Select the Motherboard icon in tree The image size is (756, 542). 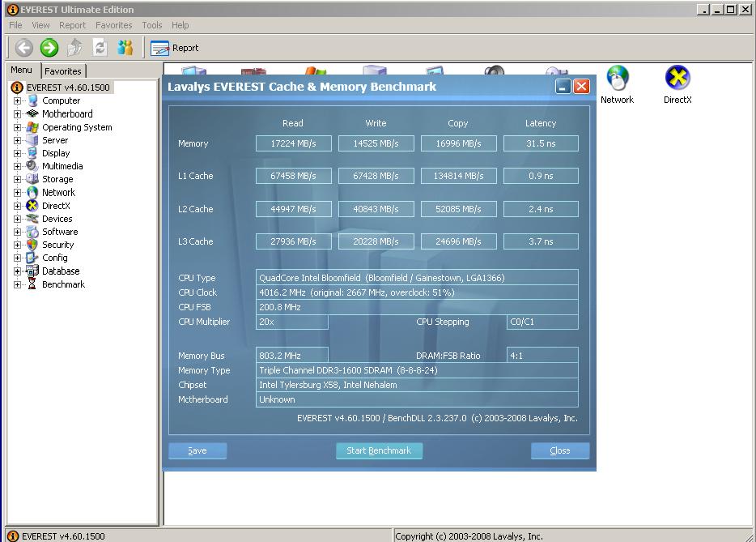(32, 114)
